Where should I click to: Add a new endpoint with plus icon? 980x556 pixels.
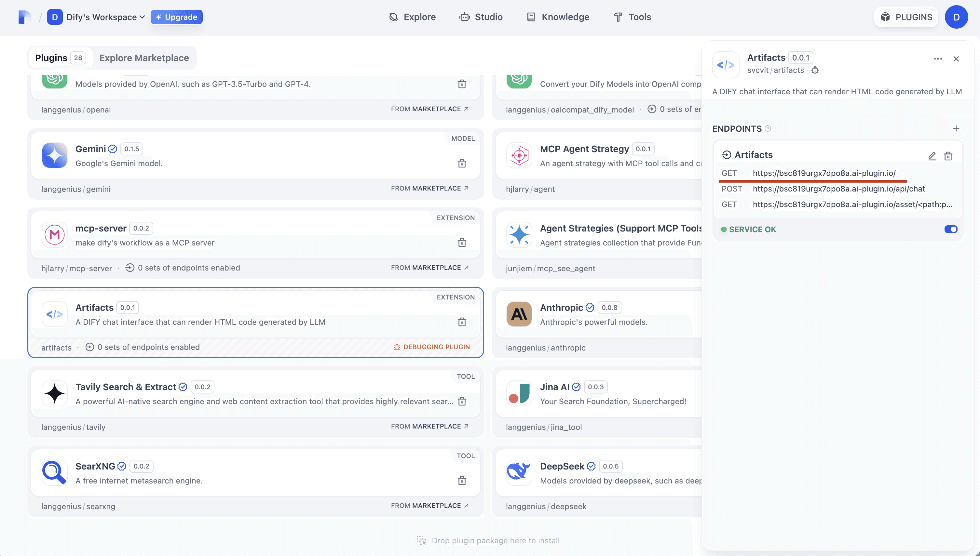pyautogui.click(x=956, y=129)
